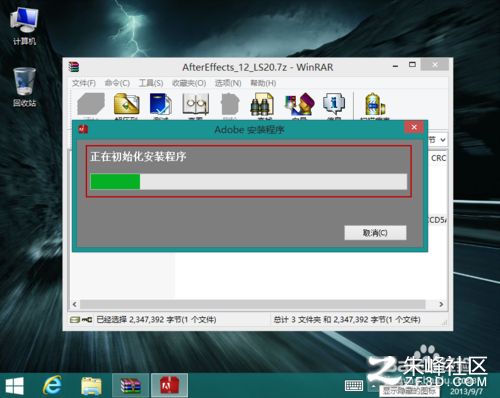Expand the address bar dropdown arrow

443,140
